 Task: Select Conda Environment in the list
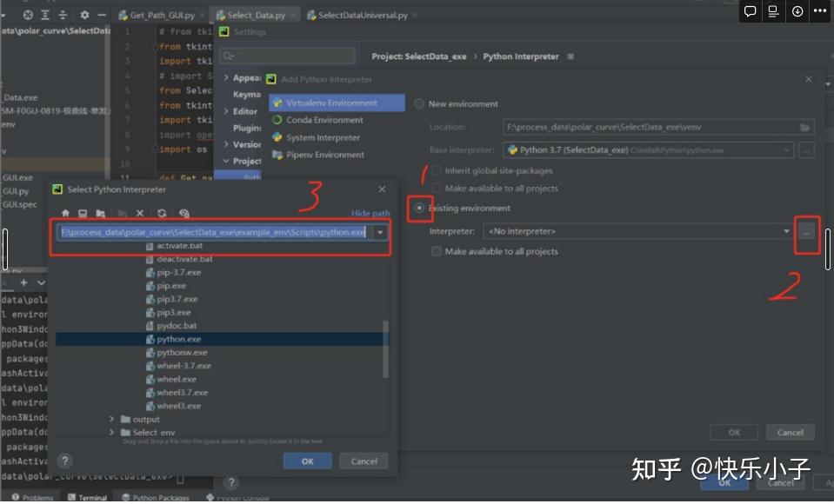coord(324,120)
